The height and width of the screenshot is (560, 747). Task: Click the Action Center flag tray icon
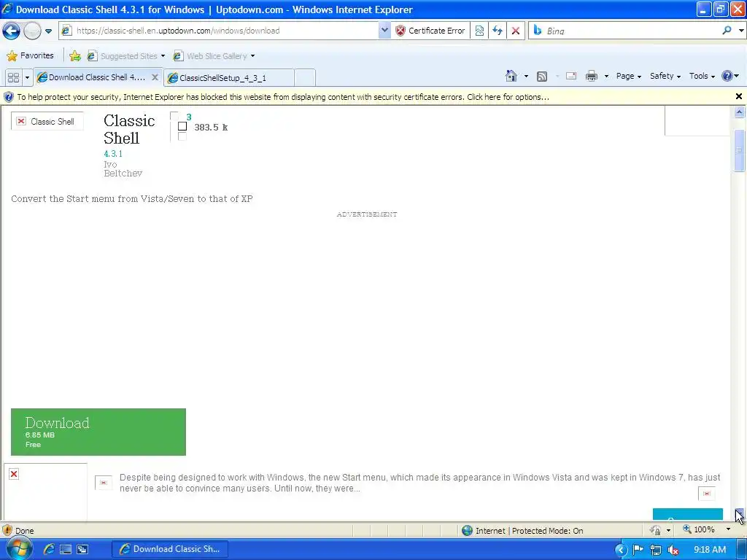638,550
